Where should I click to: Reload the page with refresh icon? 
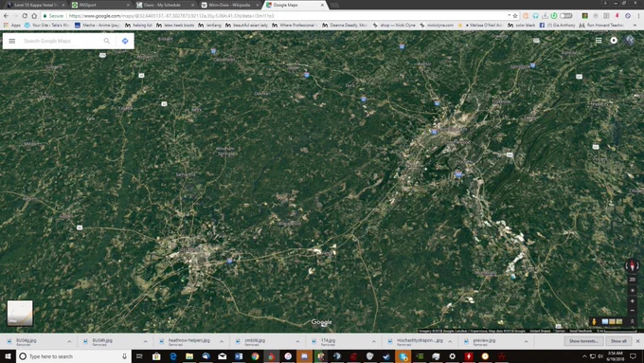[x=25, y=15]
